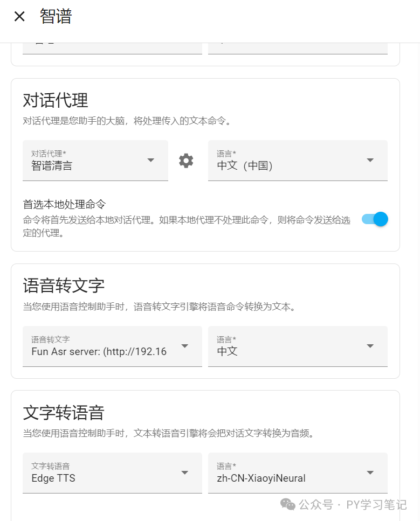The width and height of the screenshot is (420, 521).
Task: Open conversation agent settings gear
Action: [186, 161]
